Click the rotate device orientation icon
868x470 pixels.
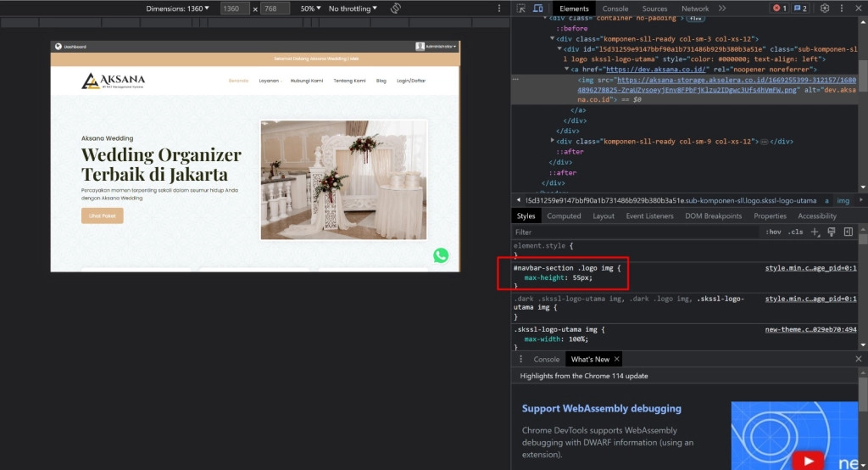pyautogui.click(x=395, y=8)
